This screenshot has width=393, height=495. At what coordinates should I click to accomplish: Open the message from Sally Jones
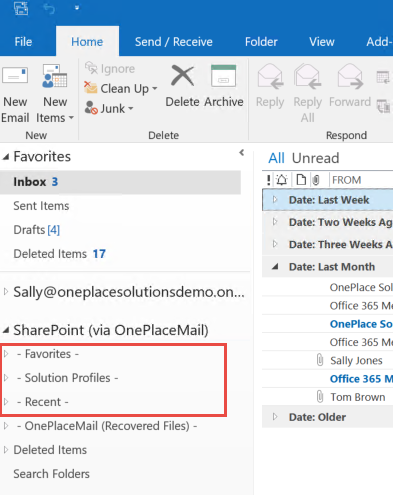point(356,361)
